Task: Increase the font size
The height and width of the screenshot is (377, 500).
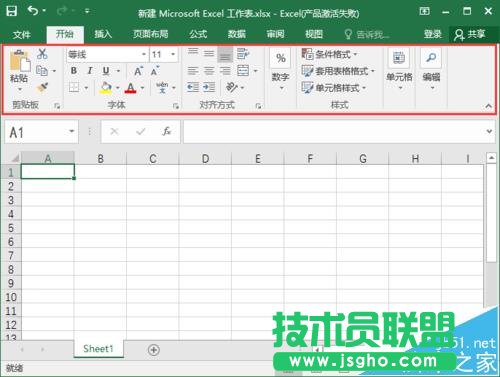Action: (x=138, y=71)
